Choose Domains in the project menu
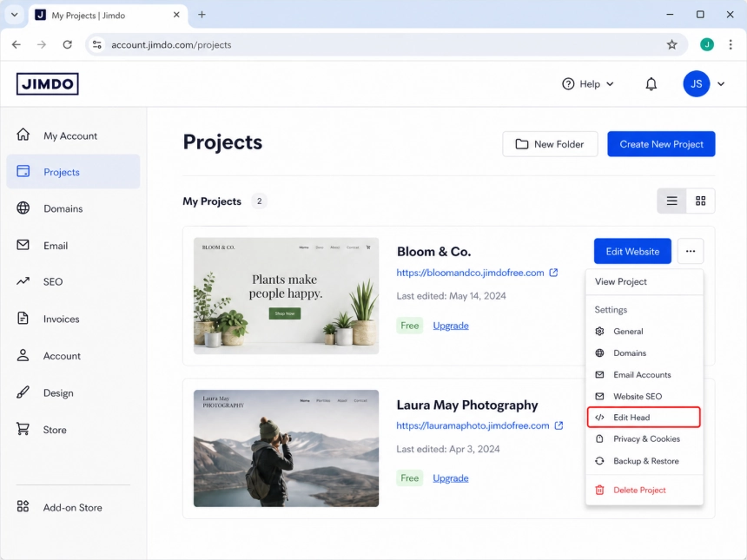747x560 pixels. pos(645,352)
